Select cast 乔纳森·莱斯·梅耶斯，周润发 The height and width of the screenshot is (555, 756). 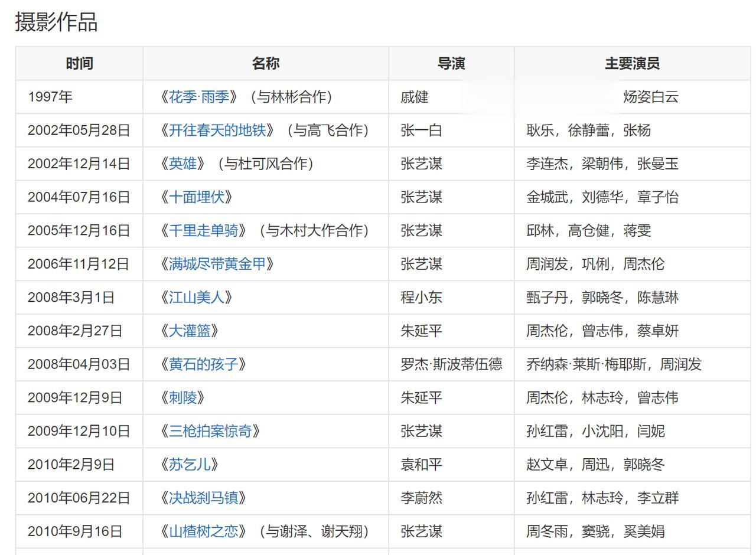[x=614, y=364]
